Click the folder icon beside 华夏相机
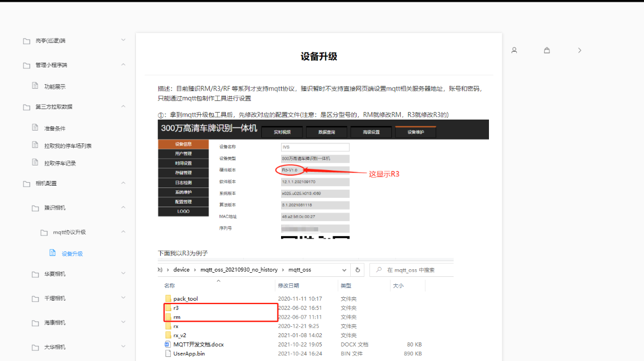Image resolution: width=644 pixels, height=361 pixels. (35, 275)
